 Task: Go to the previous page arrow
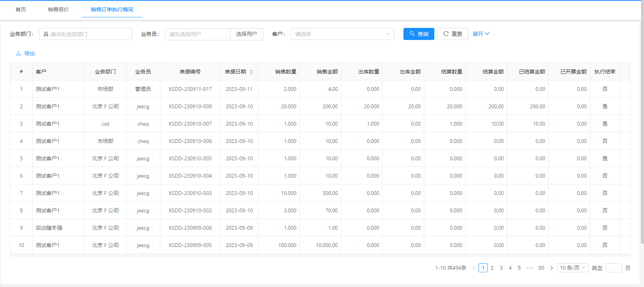474,268
